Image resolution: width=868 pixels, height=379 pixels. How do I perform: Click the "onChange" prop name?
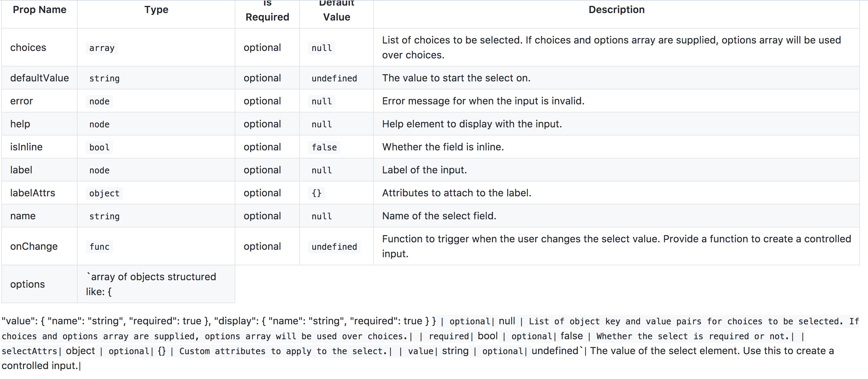[34, 246]
